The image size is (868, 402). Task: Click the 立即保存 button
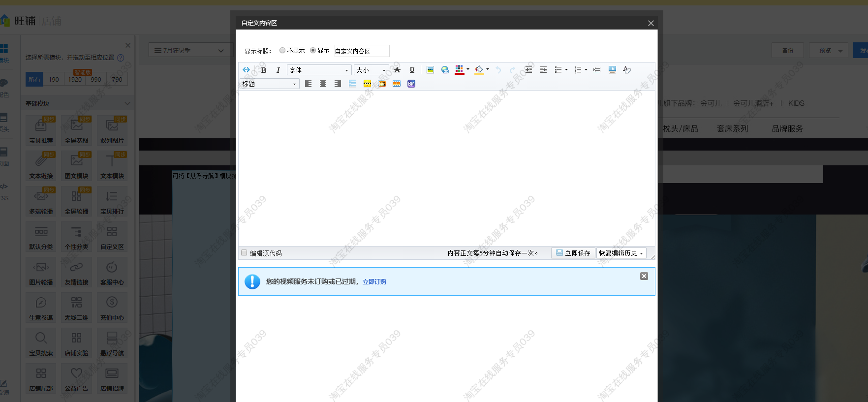[573, 253]
